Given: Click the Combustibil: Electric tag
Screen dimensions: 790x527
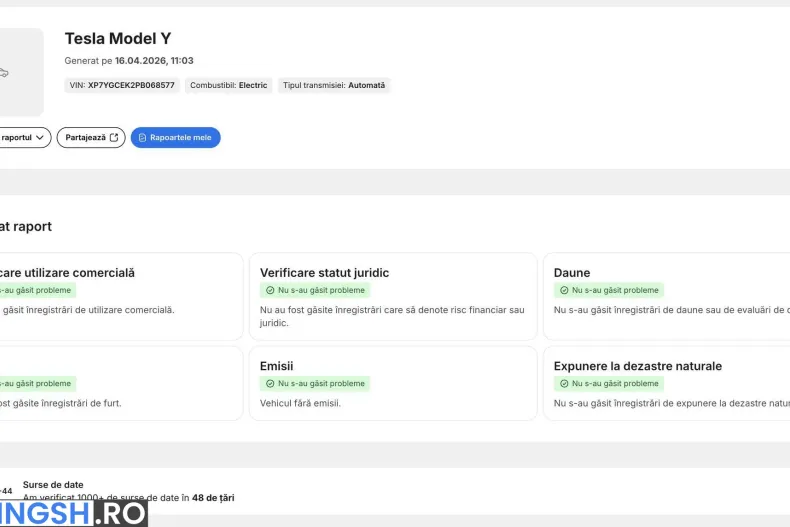Looking at the screenshot, I should point(228,86).
